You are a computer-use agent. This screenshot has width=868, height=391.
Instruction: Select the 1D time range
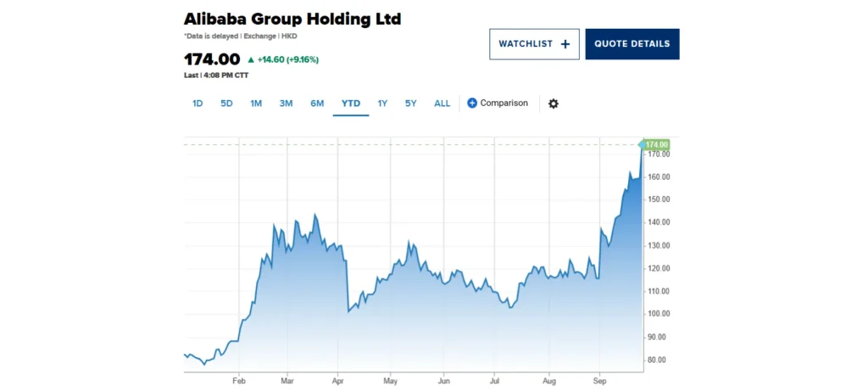198,103
